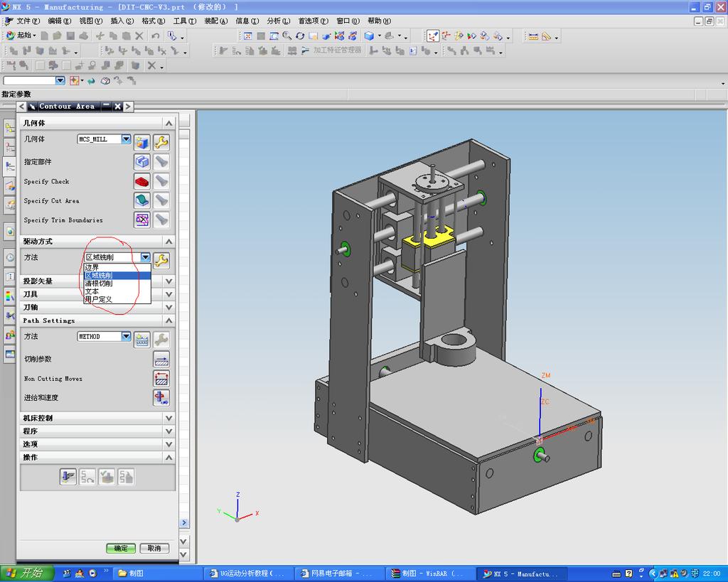
Task: Click the New geometry icon beside MCS_MILL
Action: (142, 142)
